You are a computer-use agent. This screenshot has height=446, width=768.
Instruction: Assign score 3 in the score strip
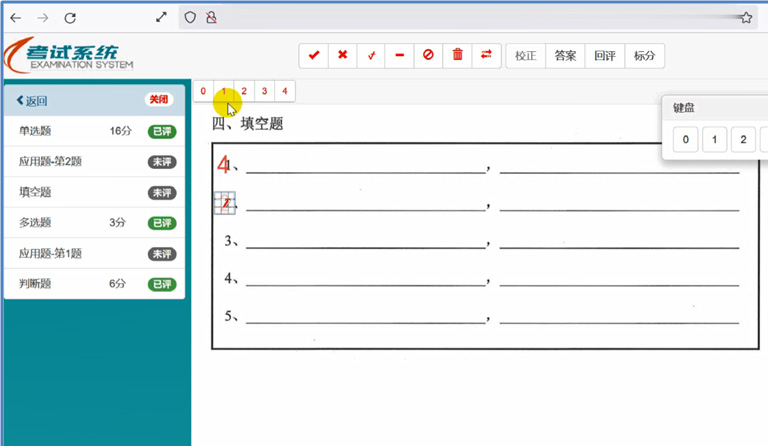264,91
